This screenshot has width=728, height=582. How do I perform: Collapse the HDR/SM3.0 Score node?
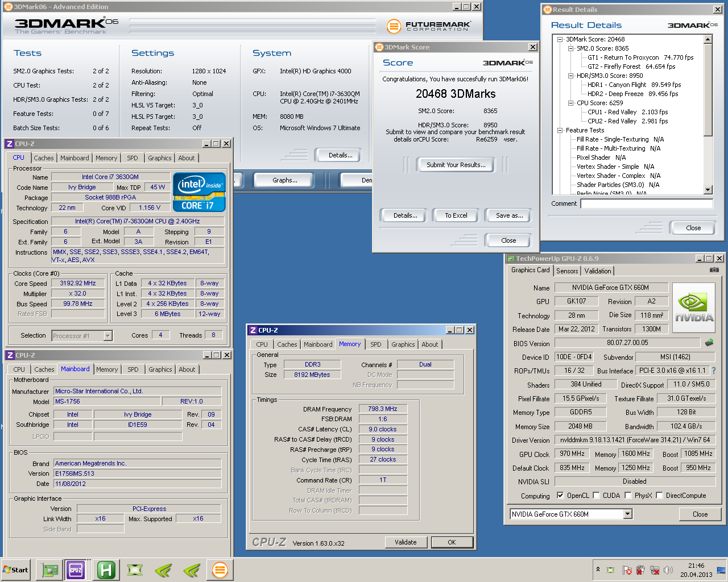[570, 76]
